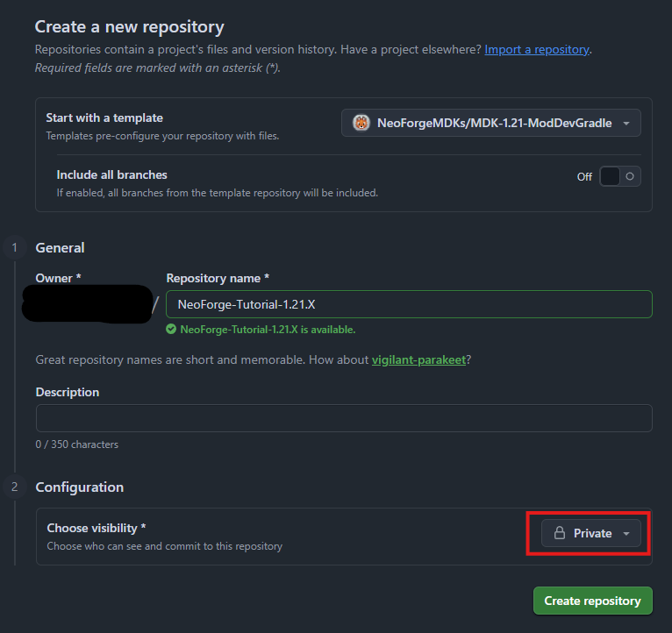Click the step 2 Configuration number marker
This screenshot has height=633, width=672.
(13, 487)
